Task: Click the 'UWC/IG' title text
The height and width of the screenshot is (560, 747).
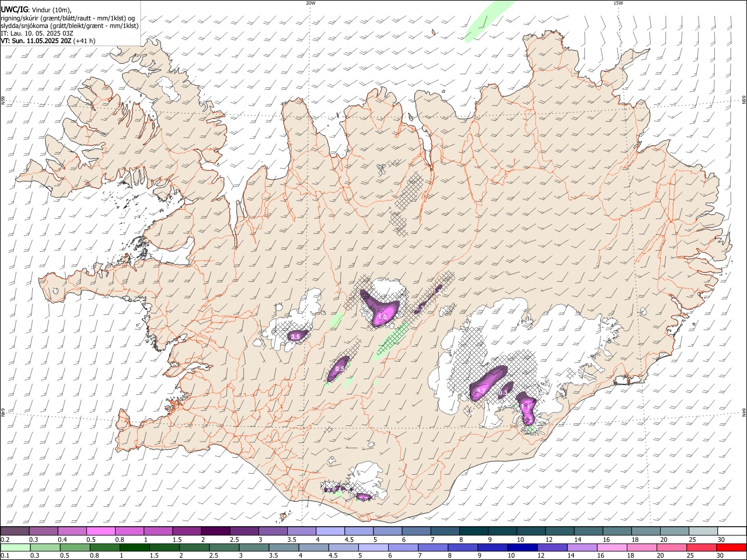Action: coord(13,9)
